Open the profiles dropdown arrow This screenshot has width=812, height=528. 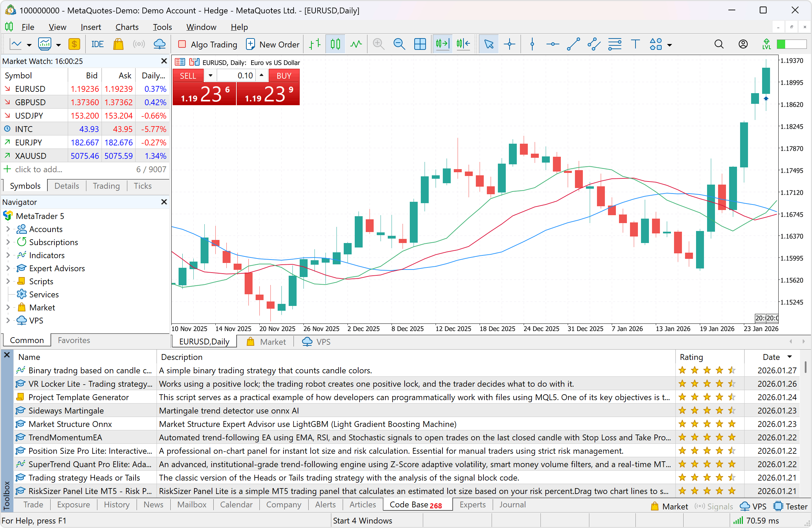(x=58, y=45)
